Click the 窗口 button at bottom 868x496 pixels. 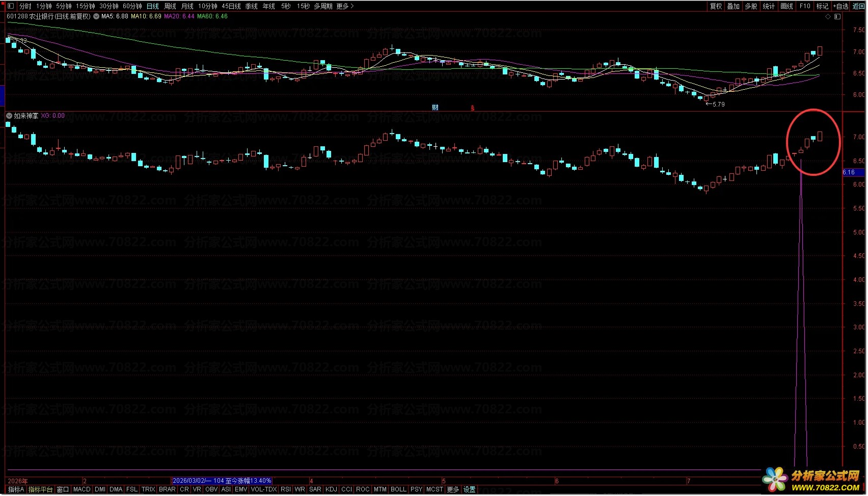pyautogui.click(x=63, y=489)
